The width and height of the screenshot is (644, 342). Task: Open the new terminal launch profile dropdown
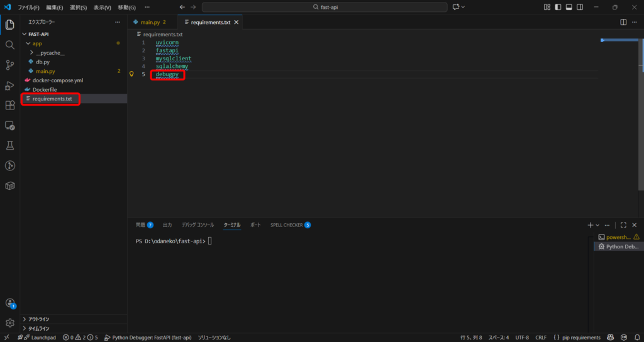pyautogui.click(x=598, y=225)
